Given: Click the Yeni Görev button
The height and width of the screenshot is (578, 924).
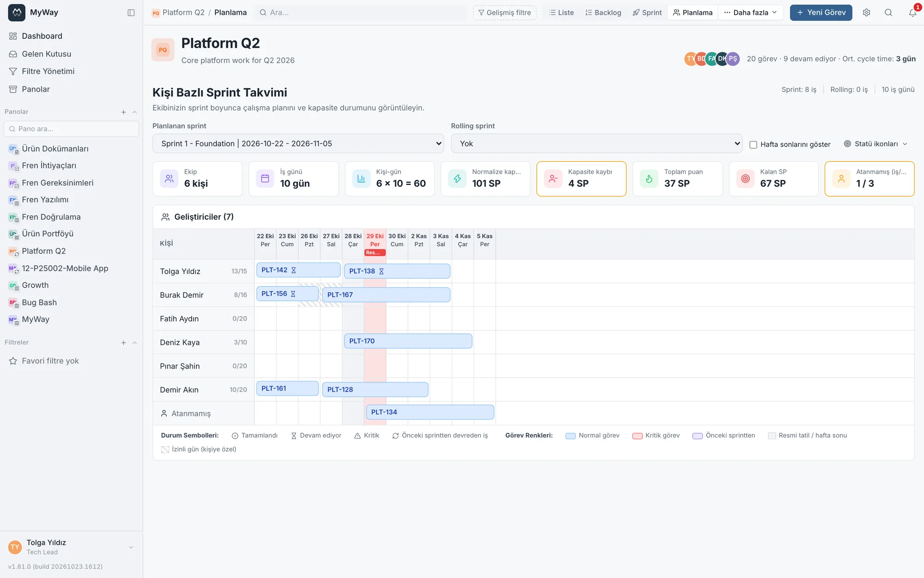Looking at the screenshot, I should pyautogui.click(x=821, y=12).
